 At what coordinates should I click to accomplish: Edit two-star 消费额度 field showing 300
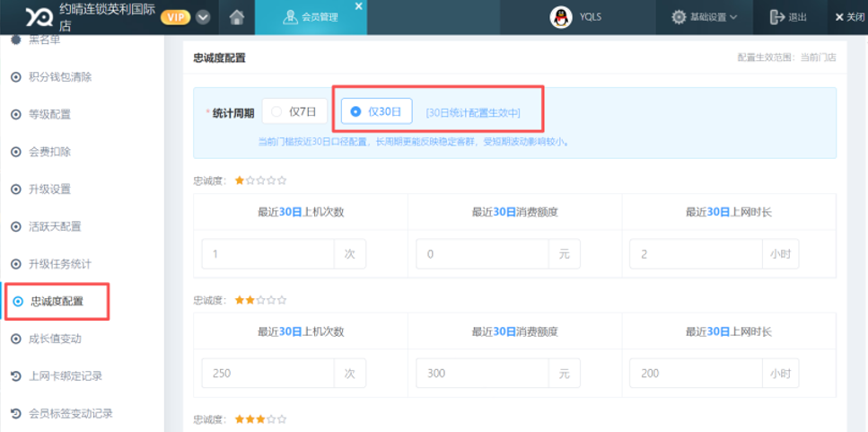pyautogui.click(x=482, y=374)
